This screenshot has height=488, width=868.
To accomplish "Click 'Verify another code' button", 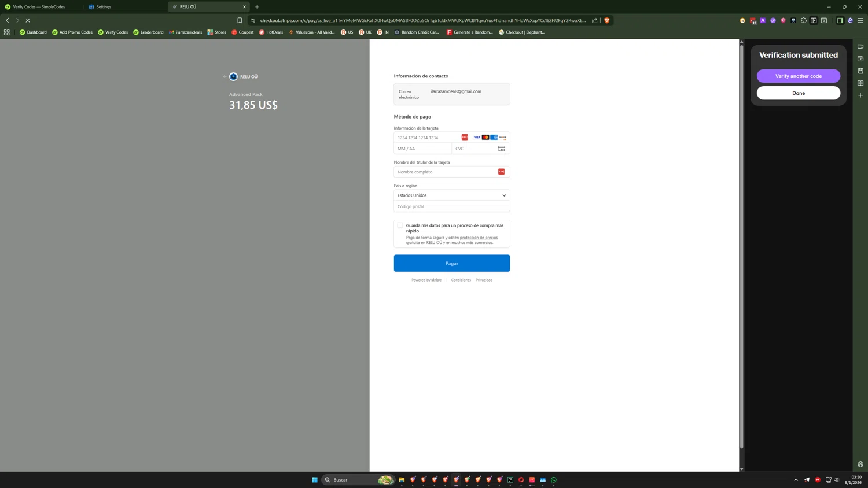I will coord(799,76).
